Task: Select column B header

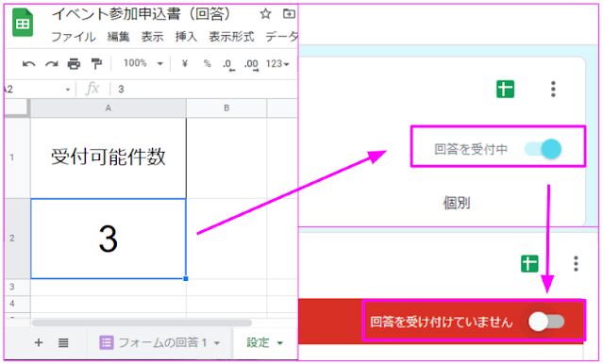Action: [x=226, y=108]
